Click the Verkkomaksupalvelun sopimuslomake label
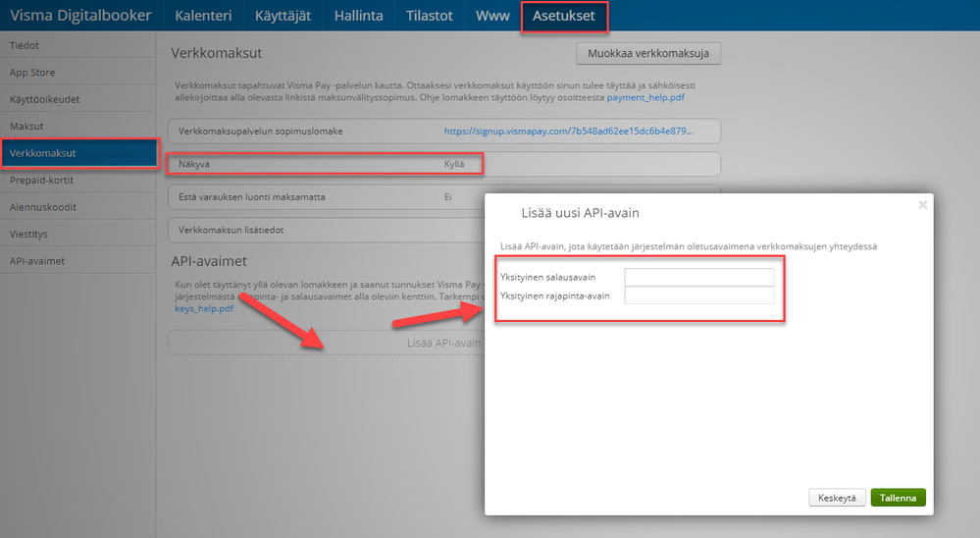 261,132
